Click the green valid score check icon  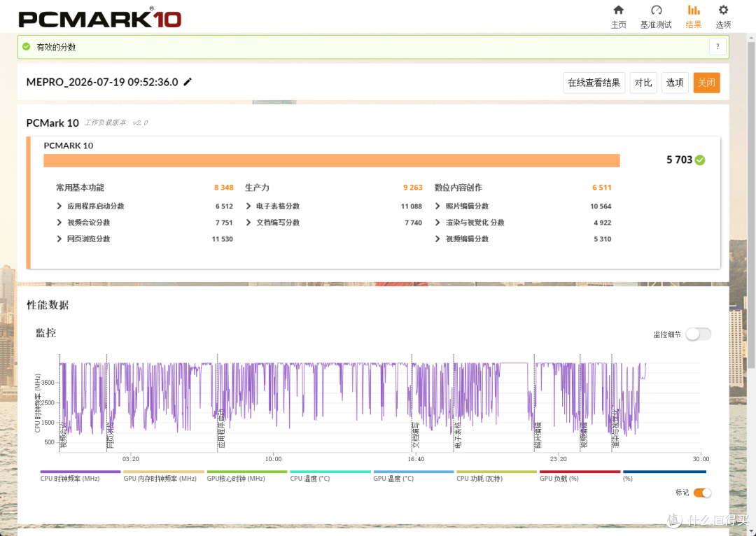coord(27,47)
